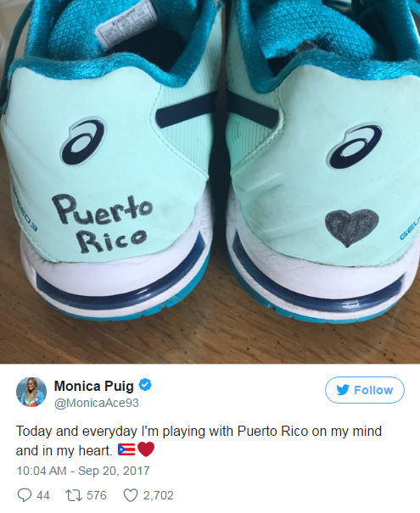The width and height of the screenshot is (420, 513).
Task: Click the Twitter bird icon in Follow button
Action: [x=343, y=390]
